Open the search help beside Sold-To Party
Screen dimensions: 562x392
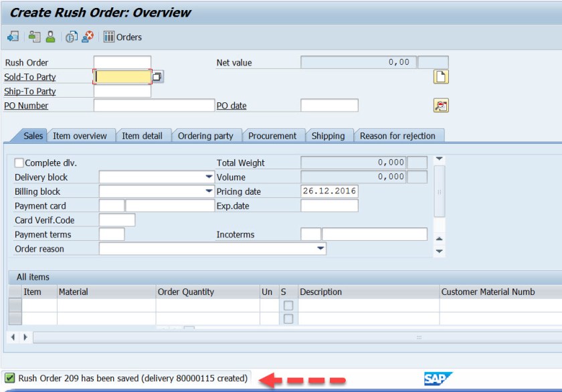(157, 77)
